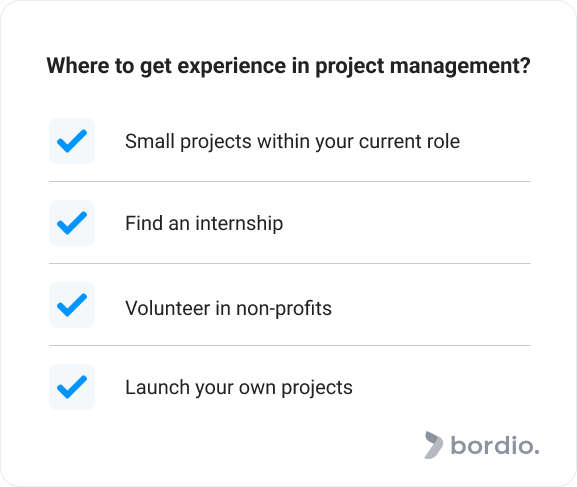Click the 'Launch your own projects' text
The height and width of the screenshot is (487, 577).
(239, 388)
